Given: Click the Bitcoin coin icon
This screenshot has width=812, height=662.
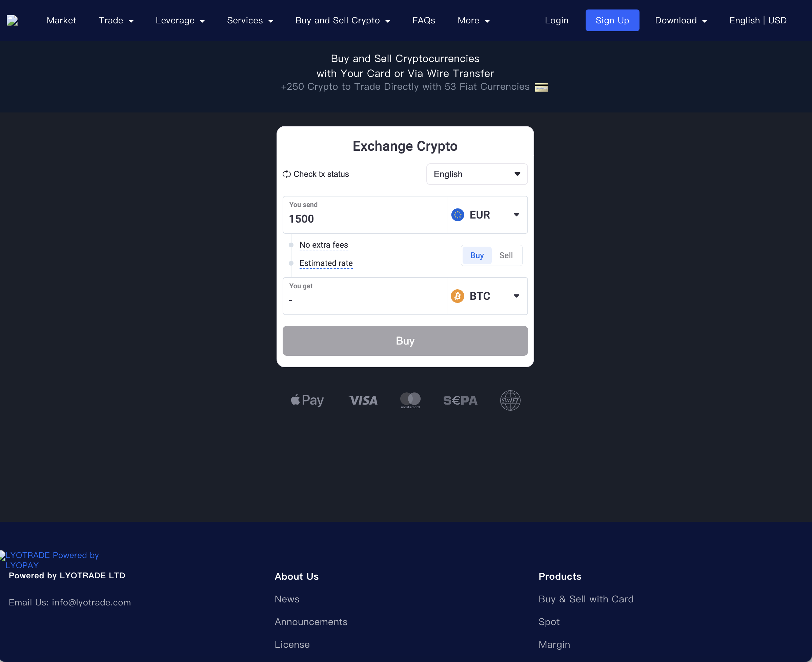Looking at the screenshot, I should point(457,296).
